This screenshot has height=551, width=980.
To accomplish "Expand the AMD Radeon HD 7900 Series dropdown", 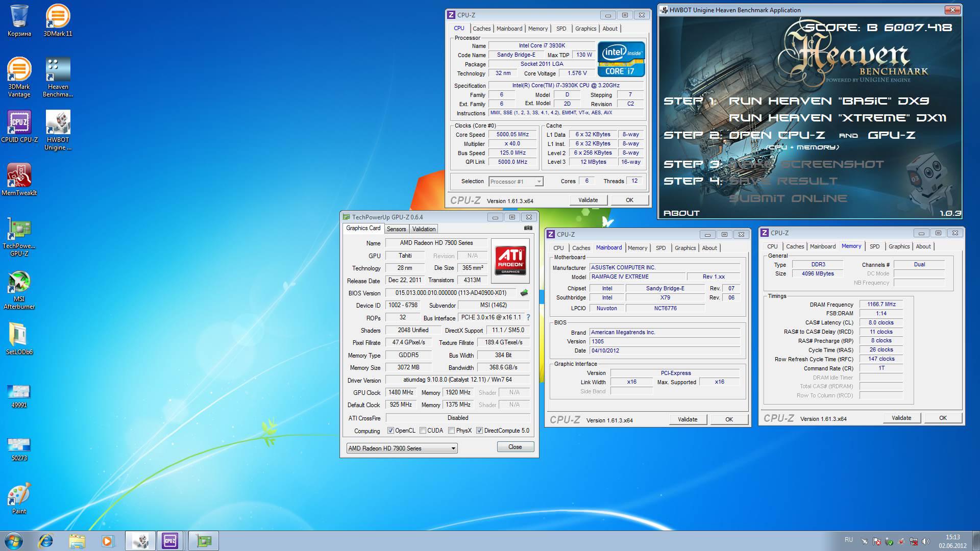I will click(402, 448).
